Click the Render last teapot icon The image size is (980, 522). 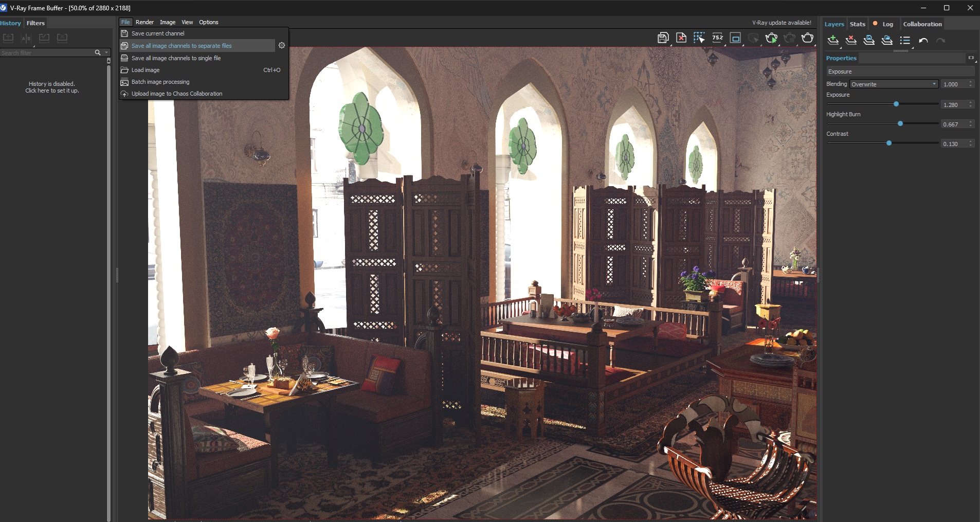(808, 38)
